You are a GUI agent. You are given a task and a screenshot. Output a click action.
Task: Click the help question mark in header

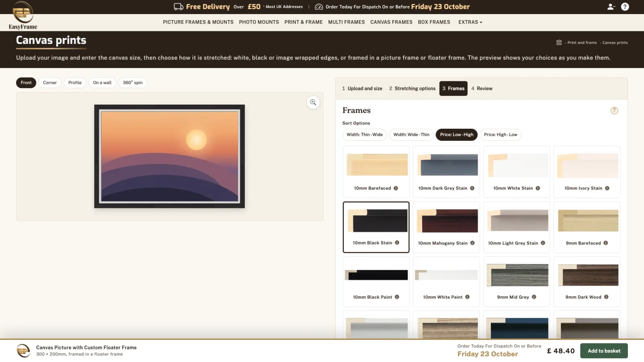[625, 7]
